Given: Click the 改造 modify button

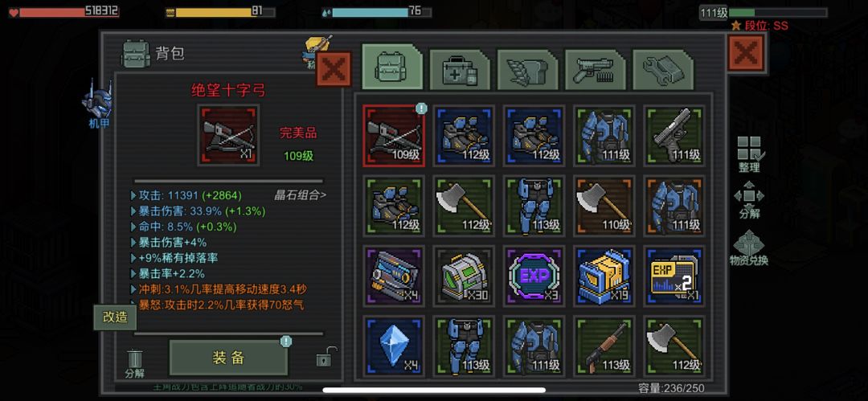Looking at the screenshot, I should pyautogui.click(x=115, y=317).
